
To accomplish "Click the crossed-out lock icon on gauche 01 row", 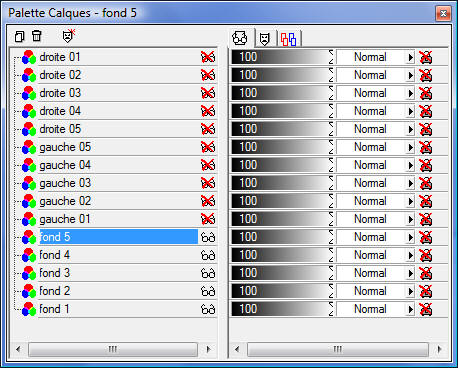I will (x=425, y=219).
